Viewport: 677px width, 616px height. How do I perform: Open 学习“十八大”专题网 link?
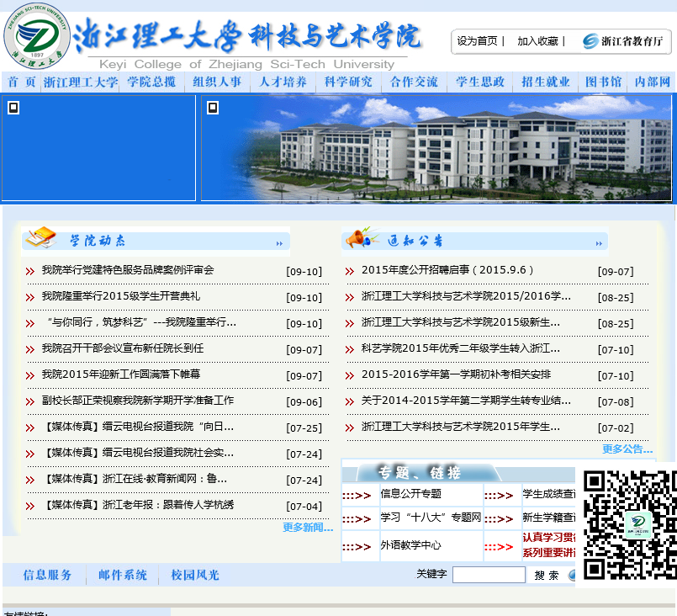click(x=431, y=517)
